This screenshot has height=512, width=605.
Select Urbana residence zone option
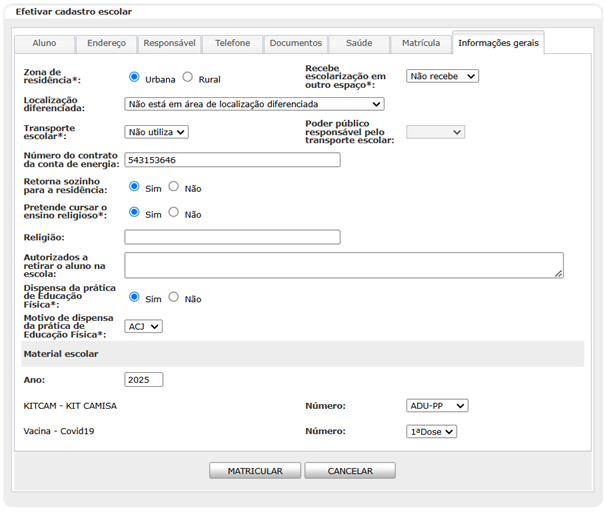[135, 77]
